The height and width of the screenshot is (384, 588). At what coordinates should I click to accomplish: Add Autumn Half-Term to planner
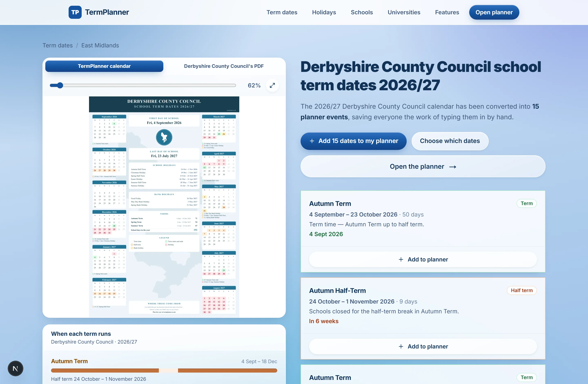[x=423, y=346]
